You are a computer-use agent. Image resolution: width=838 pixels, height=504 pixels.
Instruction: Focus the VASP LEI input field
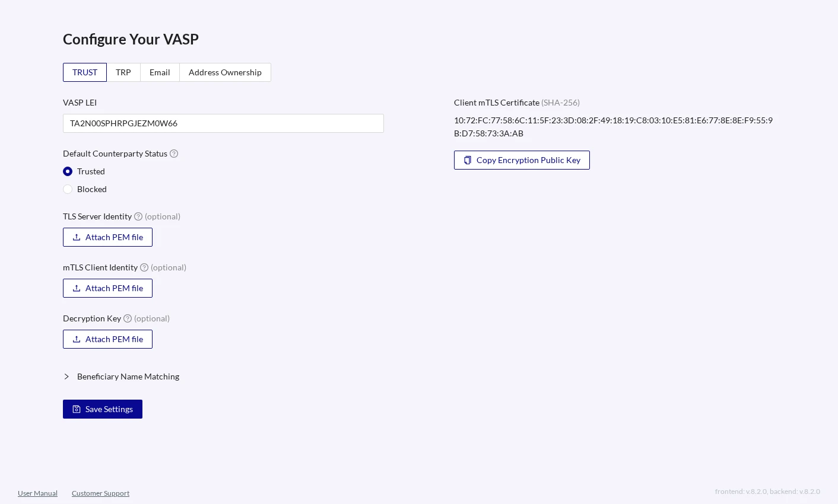click(x=223, y=123)
